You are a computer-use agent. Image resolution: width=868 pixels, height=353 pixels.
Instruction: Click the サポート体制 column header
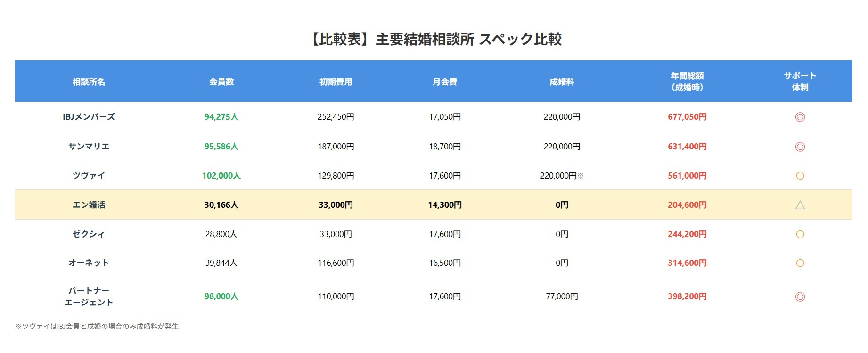click(x=800, y=82)
